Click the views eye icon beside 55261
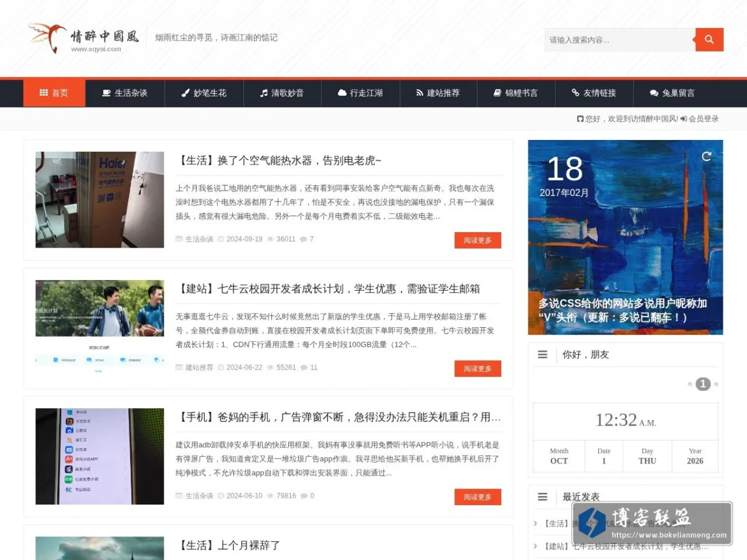 [270, 368]
